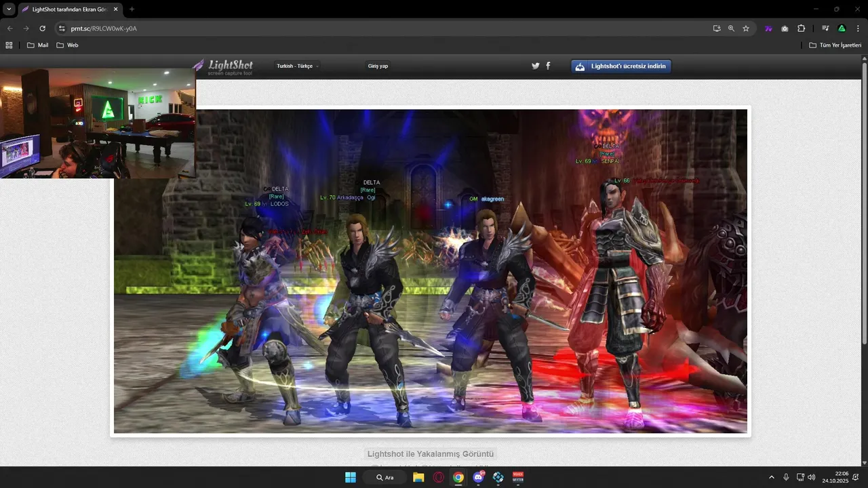
Task: Open the apps grid in bookmarks bar
Action: (9, 45)
